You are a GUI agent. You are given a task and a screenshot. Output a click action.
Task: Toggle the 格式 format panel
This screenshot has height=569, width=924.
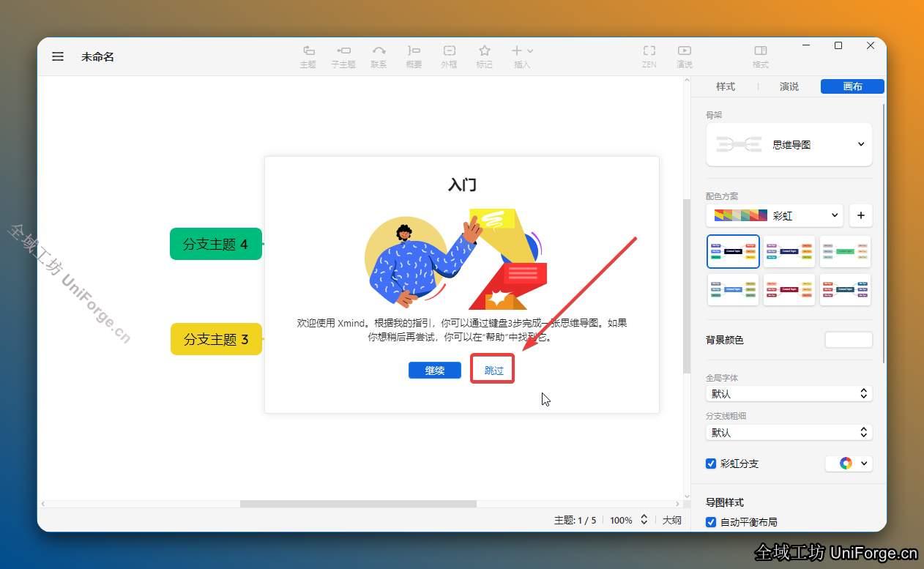point(761,56)
